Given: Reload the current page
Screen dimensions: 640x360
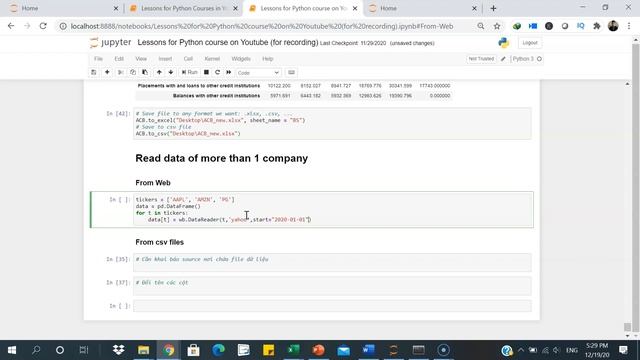Looking at the screenshot, I should (43, 26).
